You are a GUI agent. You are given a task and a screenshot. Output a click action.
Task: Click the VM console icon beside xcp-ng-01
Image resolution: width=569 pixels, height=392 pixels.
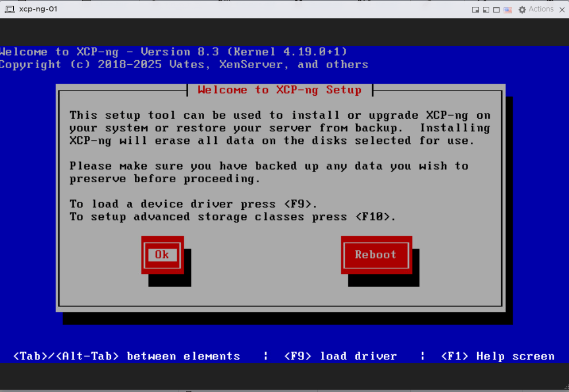tap(10, 9)
